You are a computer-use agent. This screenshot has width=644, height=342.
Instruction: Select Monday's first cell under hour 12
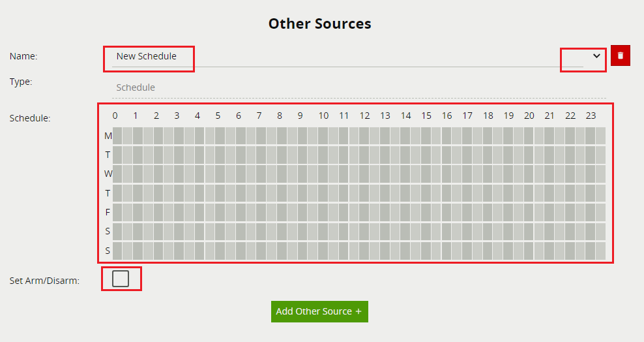pos(364,136)
